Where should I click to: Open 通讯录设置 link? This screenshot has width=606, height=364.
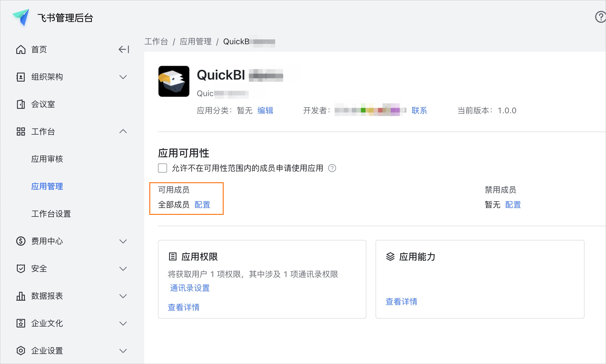coord(190,288)
